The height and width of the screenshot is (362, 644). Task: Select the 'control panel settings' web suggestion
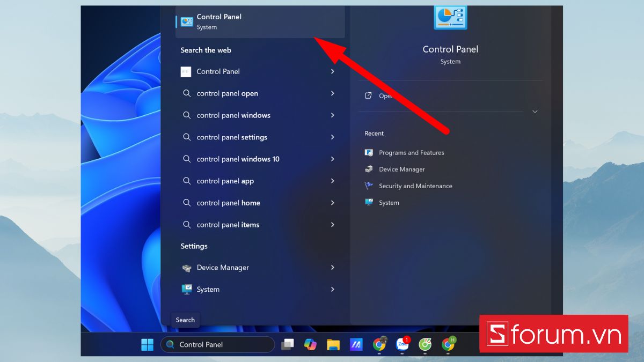click(x=260, y=137)
